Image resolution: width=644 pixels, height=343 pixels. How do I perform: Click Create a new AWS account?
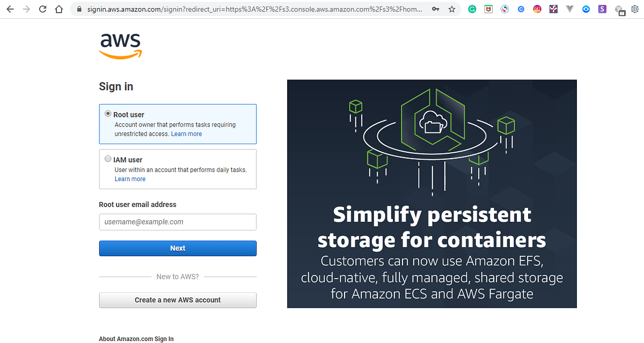(x=178, y=300)
